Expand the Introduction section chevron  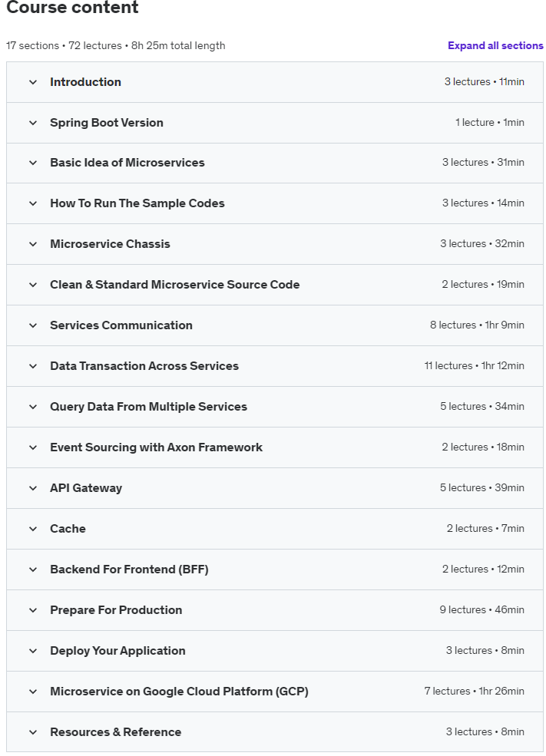pyautogui.click(x=33, y=82)
